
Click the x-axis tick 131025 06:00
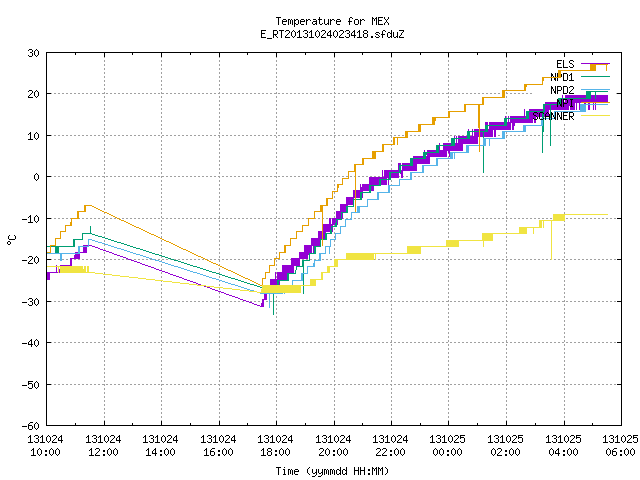[620, 446]
